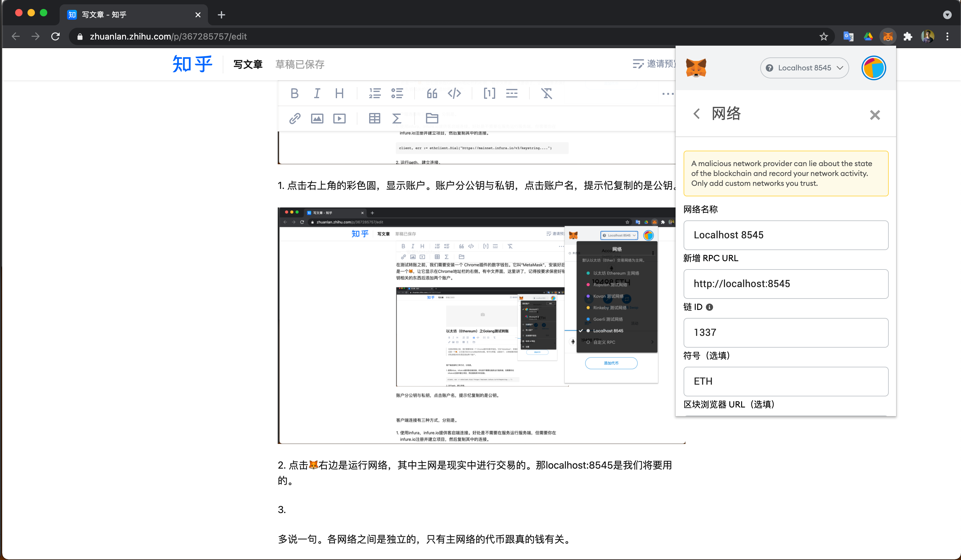This screenshot has width=961, height=560.
Task: Apply heading style with H icon
Action: tap(339, 94)
